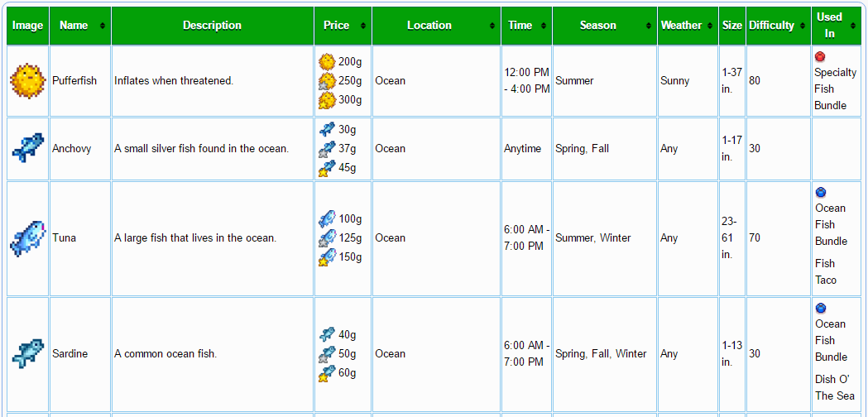The height and width of the screenshot is (417, 868).
Task: Click the Pufferfish image icon
Action: (27, 81)
